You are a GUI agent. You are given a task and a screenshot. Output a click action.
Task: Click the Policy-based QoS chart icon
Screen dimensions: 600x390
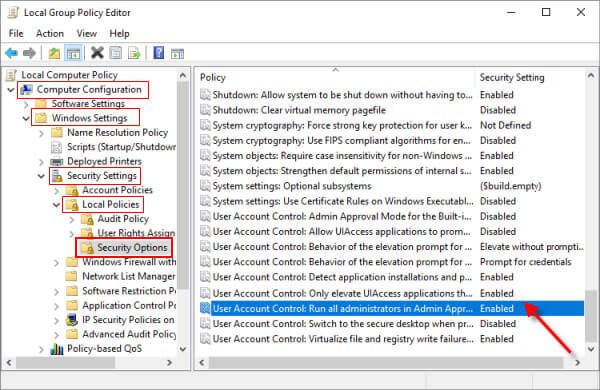[57, 349]
